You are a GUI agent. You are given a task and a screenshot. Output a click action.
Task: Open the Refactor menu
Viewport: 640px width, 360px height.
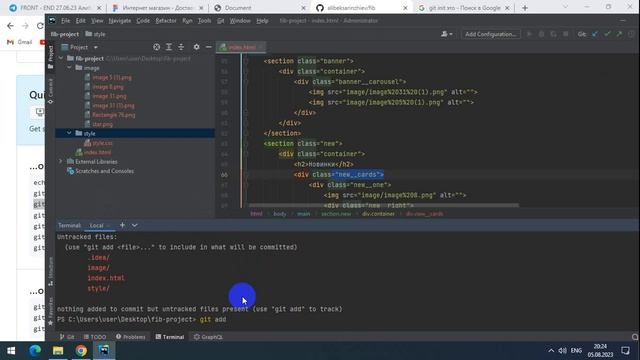[166, 20]
